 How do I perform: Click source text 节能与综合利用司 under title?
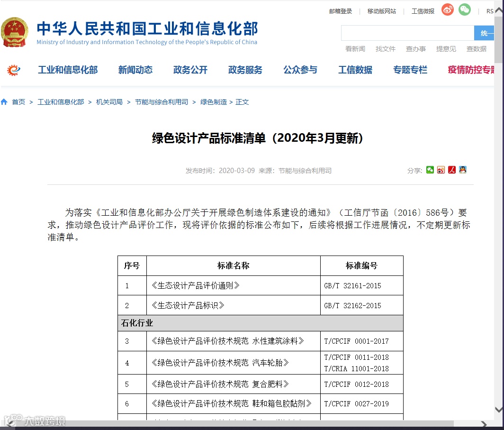(305, 171)
